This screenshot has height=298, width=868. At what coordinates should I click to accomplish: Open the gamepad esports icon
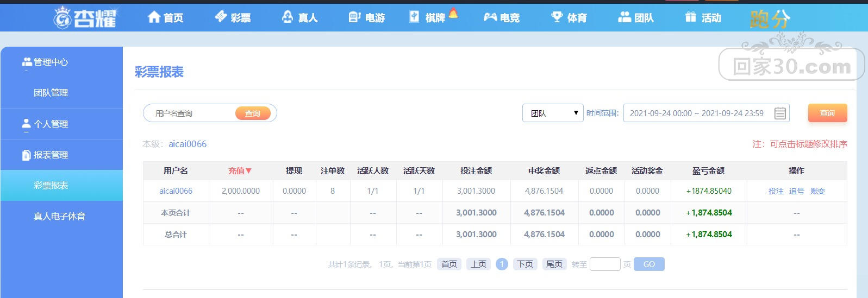490,17
